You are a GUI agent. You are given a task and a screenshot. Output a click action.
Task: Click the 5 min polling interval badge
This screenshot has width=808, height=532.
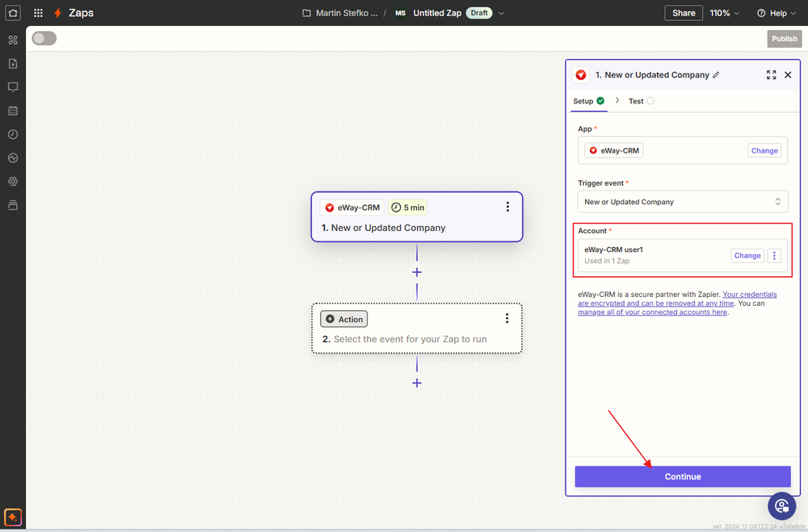coord(408,207)
